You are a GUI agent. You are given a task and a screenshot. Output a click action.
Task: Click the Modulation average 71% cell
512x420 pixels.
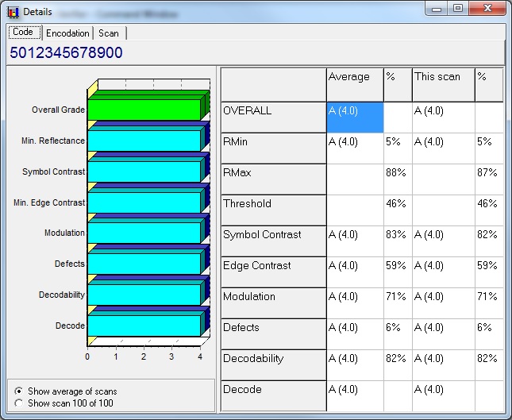[398, 303]
